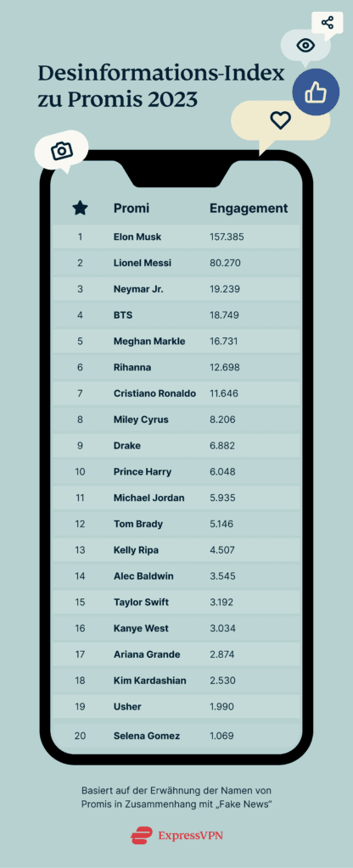
Task: Click engagement value 157.385
Action: 227,237
